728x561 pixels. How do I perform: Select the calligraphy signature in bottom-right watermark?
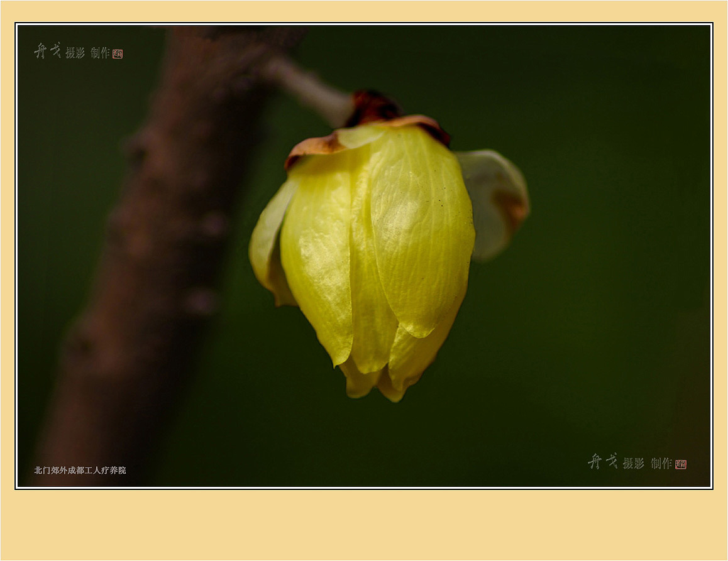(602, 462)
